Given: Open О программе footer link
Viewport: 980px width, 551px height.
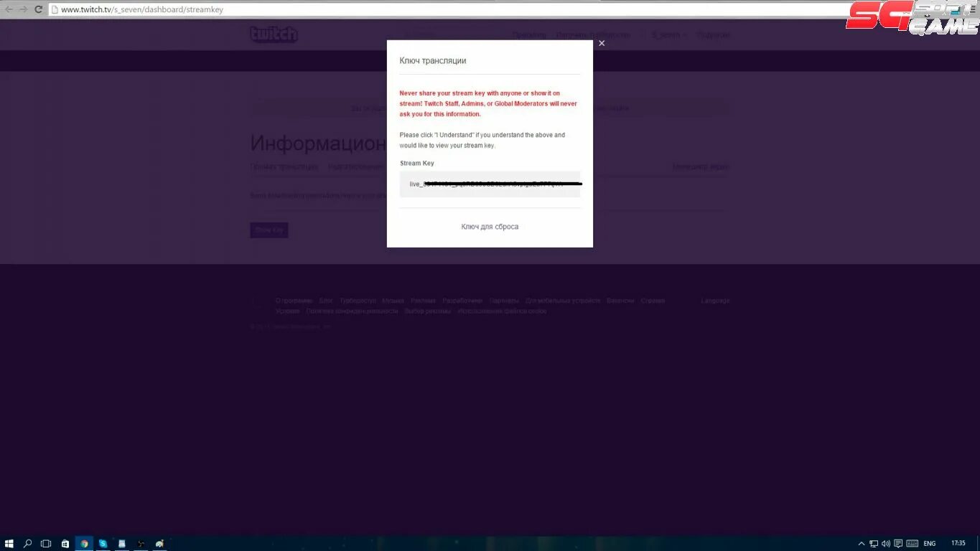Looking at the screenshot, I should (294, 301).
